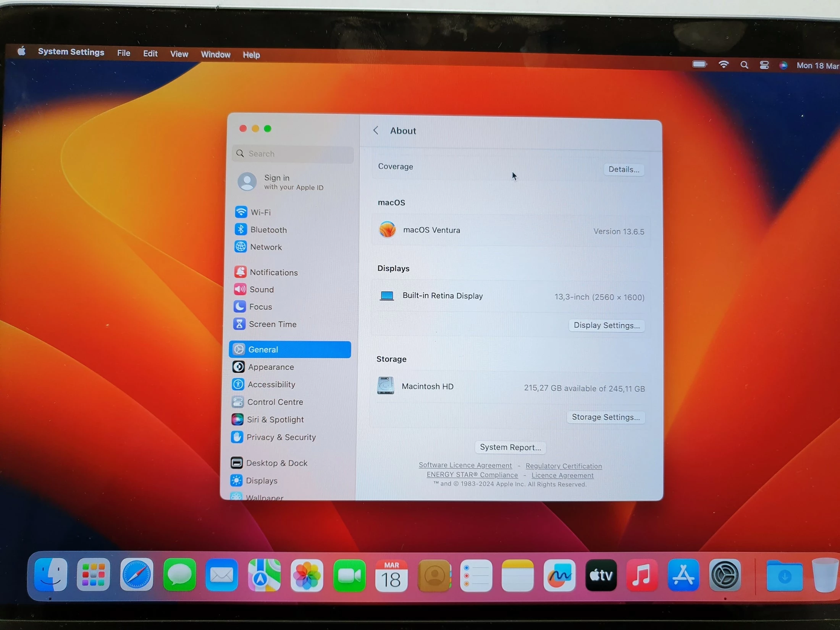This screenshot has height=630, width=840.
Task: Click the battery status icon
Action: point(699,64)
